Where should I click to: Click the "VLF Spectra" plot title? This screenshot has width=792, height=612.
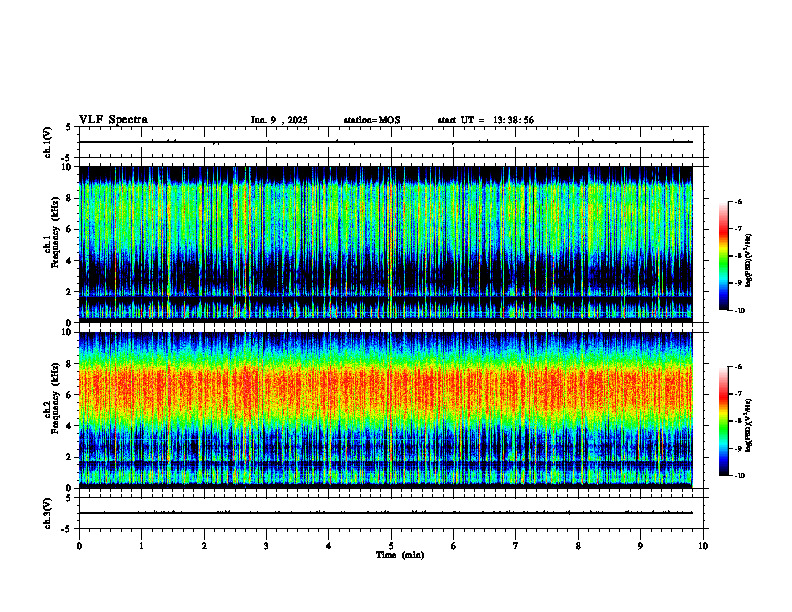[x=113, y=120]
